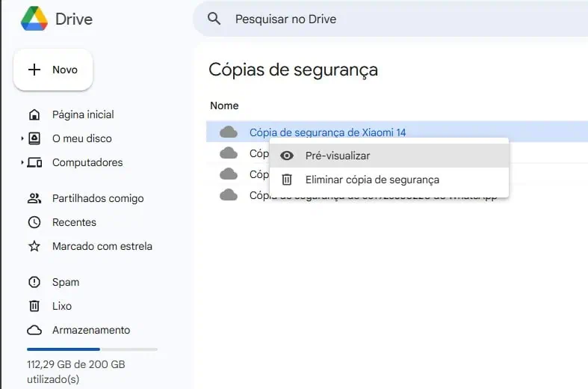The height and width of the screenshot is (389, 588).
Task: Click the Novo button
Action: click(x=53, y=70)
